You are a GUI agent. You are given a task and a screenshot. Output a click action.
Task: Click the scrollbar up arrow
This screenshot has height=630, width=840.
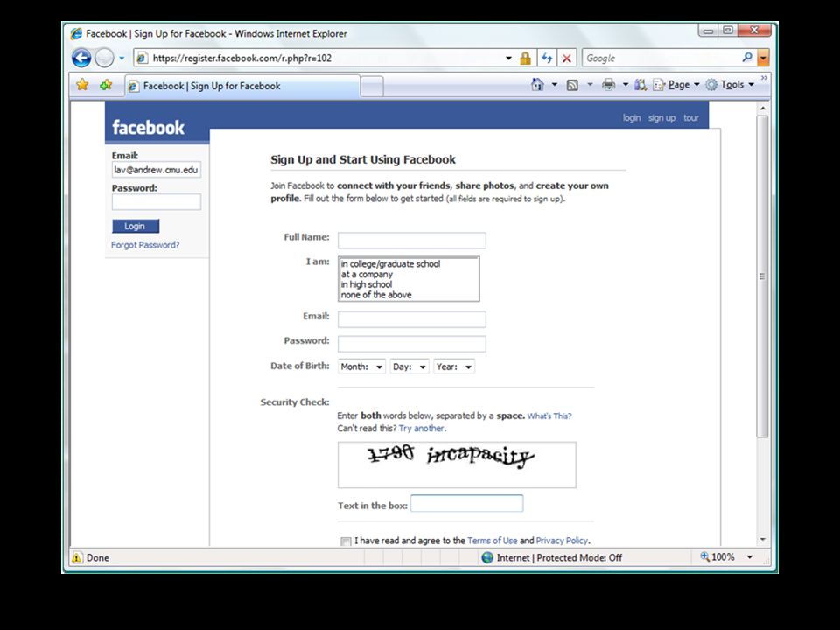click(x=762, y=108)
